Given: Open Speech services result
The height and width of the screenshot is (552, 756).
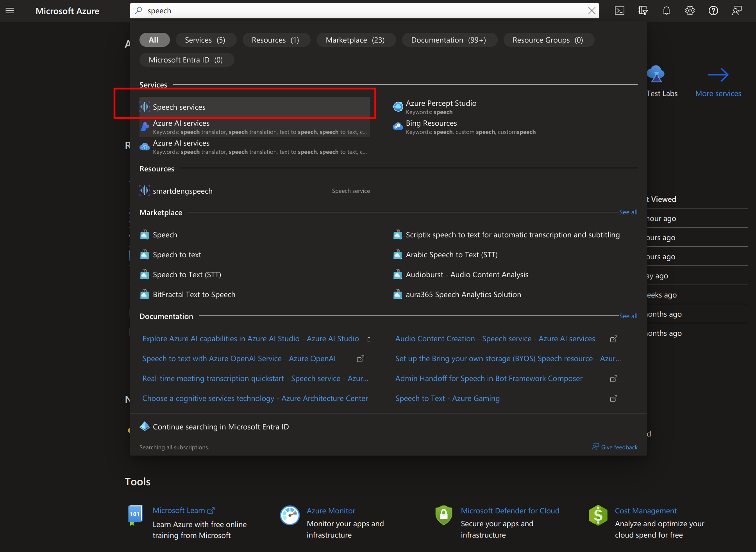Looking at the screenshot, I should [x=255, y=107].
